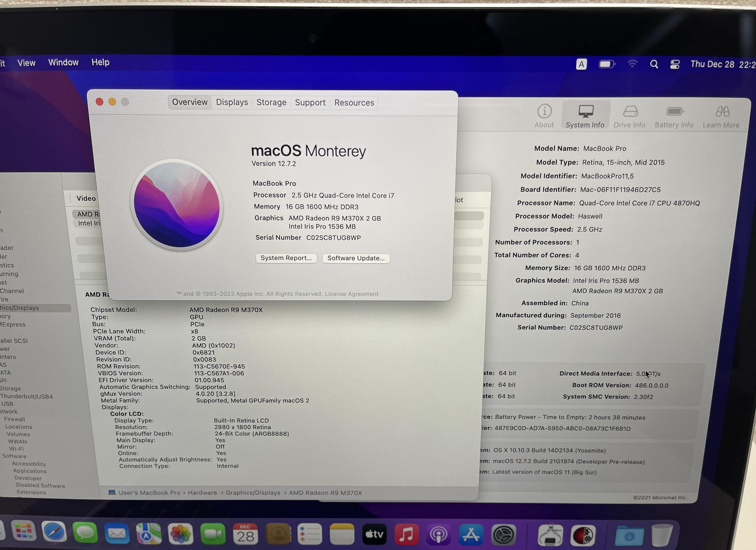Open the Window menu
The width and height of the screenshot is (756, 550).
point(63,62)
